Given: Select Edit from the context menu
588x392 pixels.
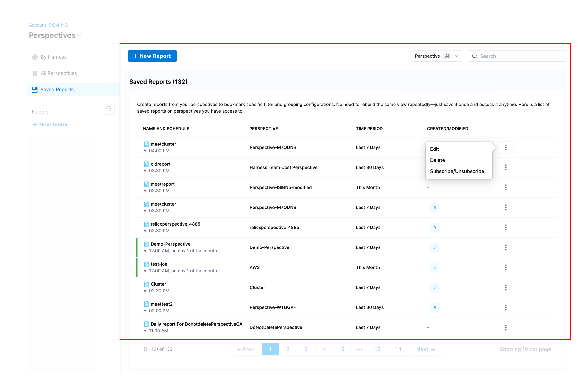Looking at the screenshot, I should (434, 149).
